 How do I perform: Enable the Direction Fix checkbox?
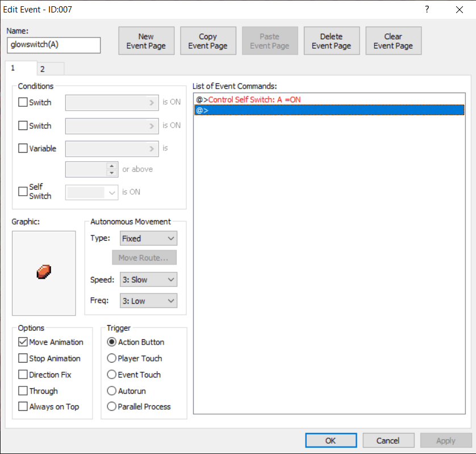tap(23, 375)
